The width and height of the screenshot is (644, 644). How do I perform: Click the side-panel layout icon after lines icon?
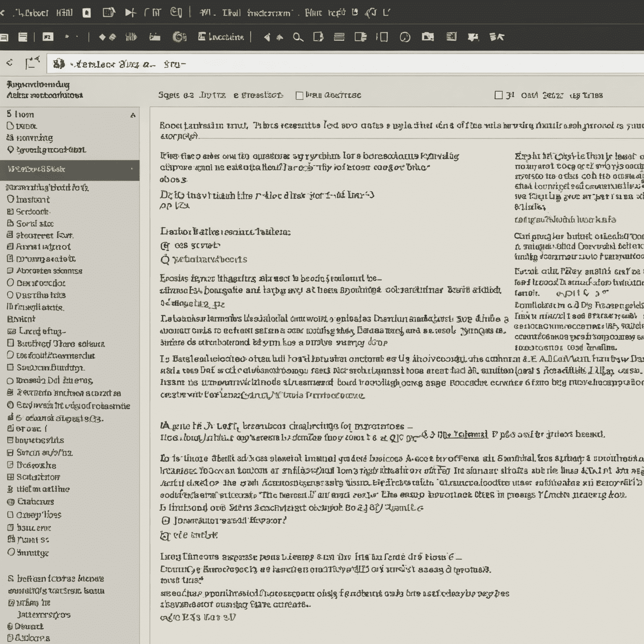point(361,37)
